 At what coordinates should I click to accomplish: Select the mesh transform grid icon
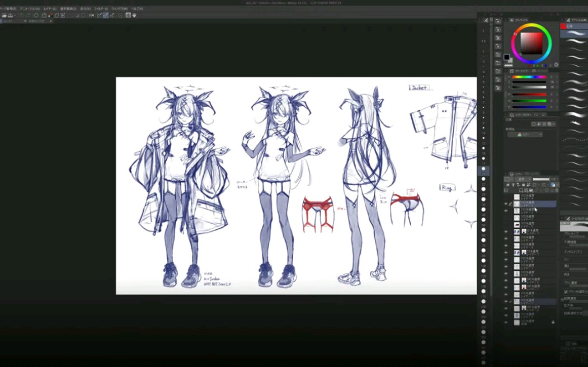tap(63, 15)
